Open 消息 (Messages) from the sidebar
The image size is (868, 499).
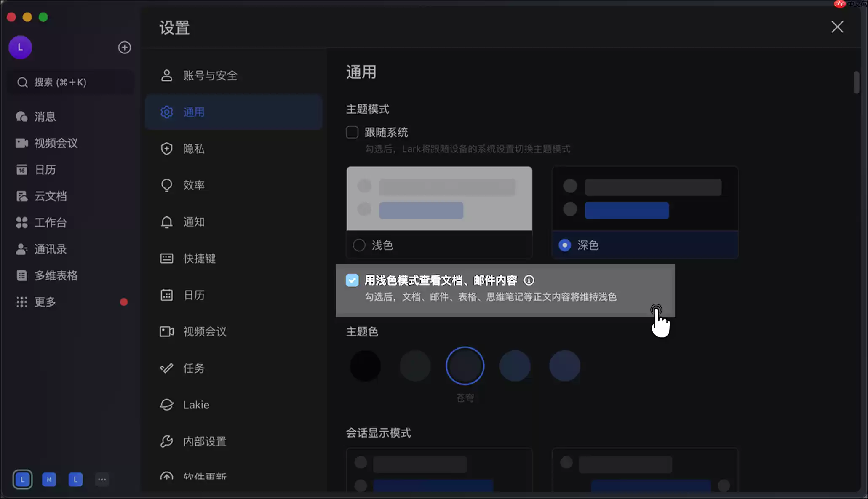(45, 117)
